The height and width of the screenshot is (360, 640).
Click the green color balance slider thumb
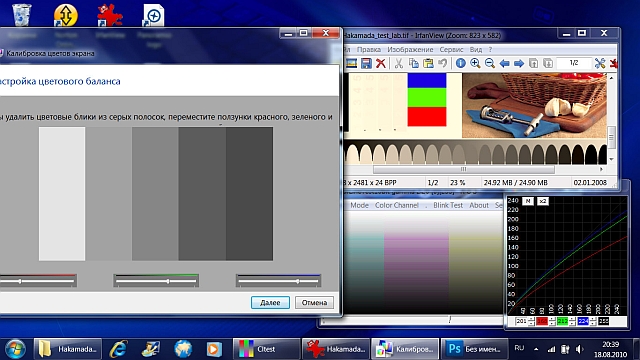(x=168, y=281)
